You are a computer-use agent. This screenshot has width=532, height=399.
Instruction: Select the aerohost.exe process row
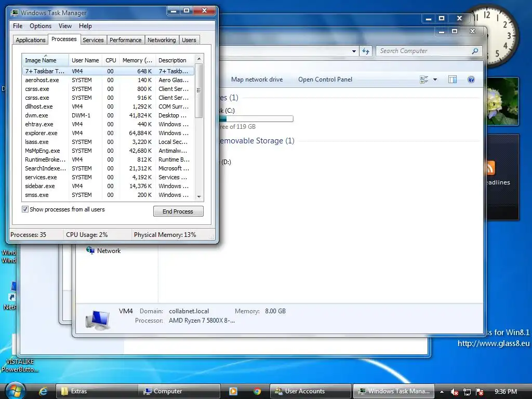tap(108, 80)
